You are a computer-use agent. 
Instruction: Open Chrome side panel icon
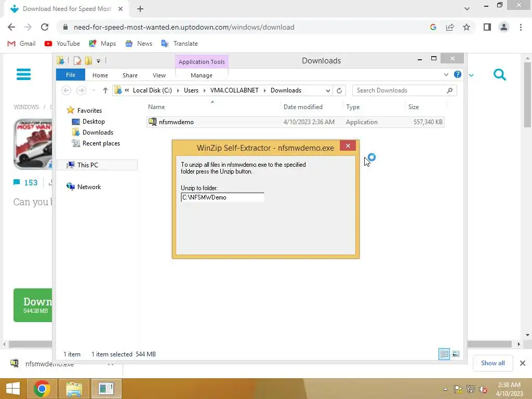487,27
